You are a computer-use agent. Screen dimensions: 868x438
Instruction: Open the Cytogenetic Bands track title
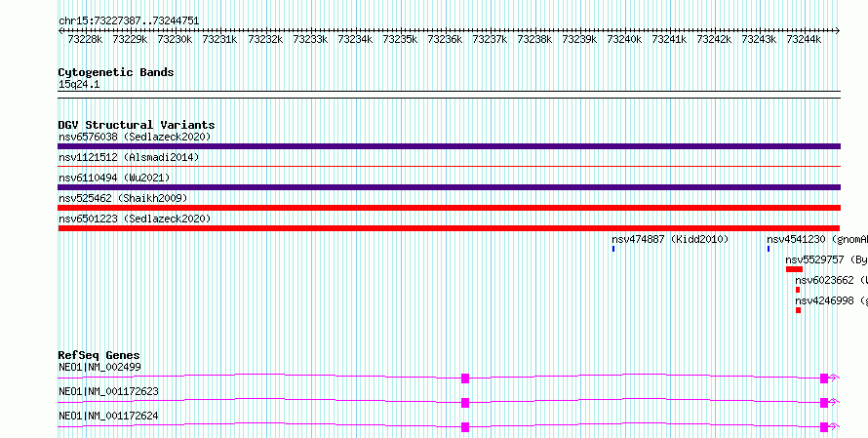click(116, 72)
